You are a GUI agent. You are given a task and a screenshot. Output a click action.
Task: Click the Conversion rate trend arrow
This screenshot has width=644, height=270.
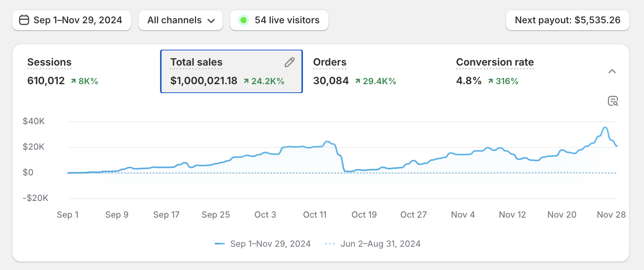coord(491,81)
